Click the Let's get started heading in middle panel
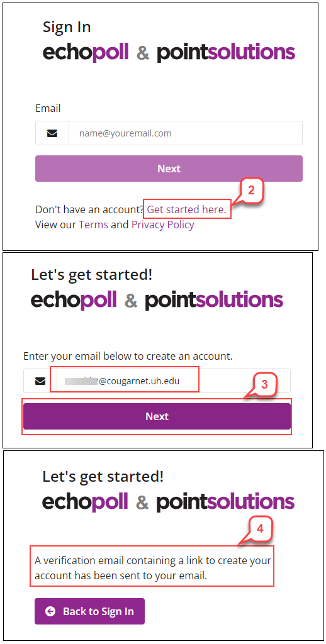326x644 pixels. tap(92, 275)
